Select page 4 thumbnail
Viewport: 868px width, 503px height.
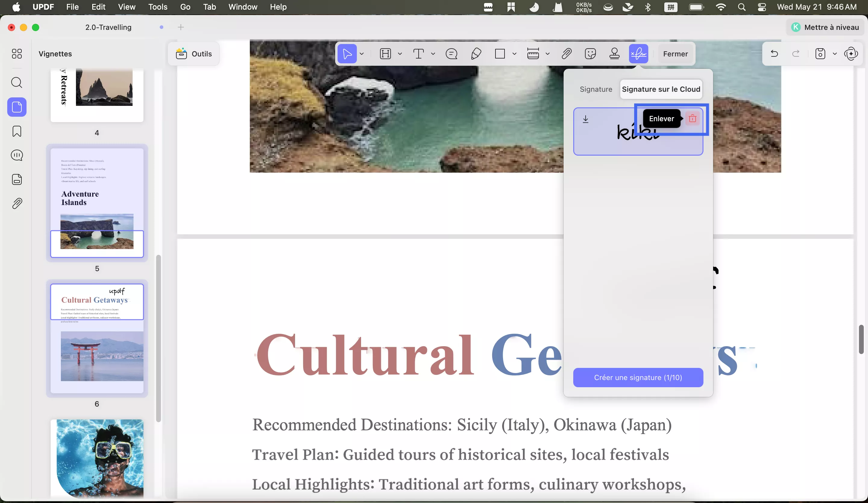(97, 95)
